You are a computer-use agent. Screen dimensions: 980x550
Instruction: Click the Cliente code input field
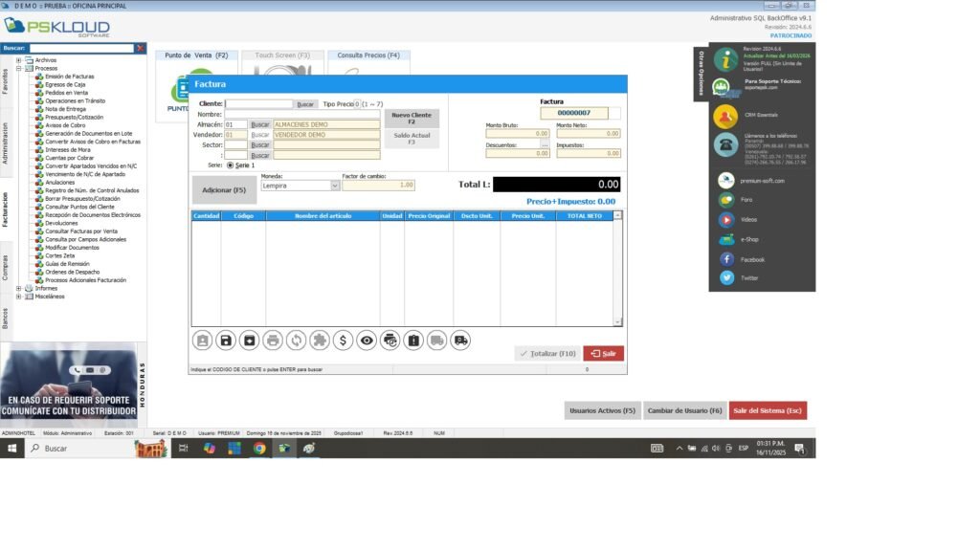258,103
